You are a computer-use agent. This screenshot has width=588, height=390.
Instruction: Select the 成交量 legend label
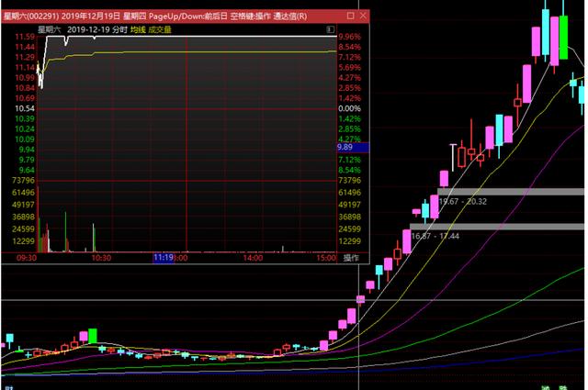point(161,29)
